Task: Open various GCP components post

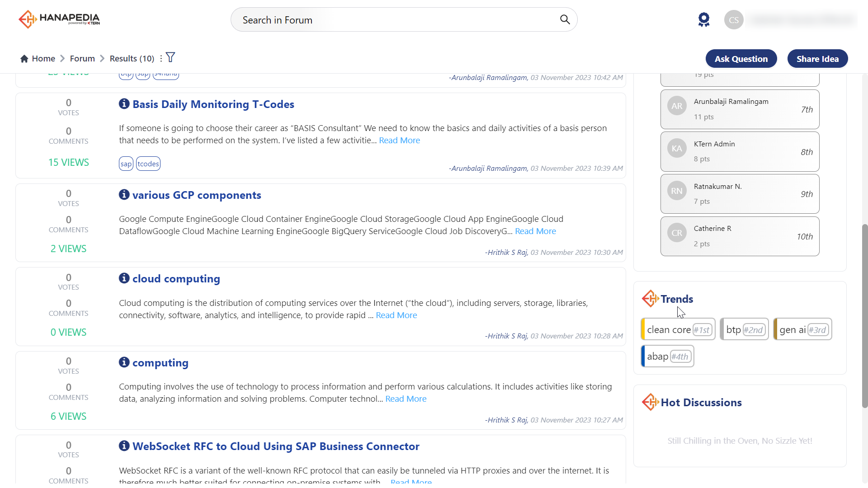Action: point(197,195)
